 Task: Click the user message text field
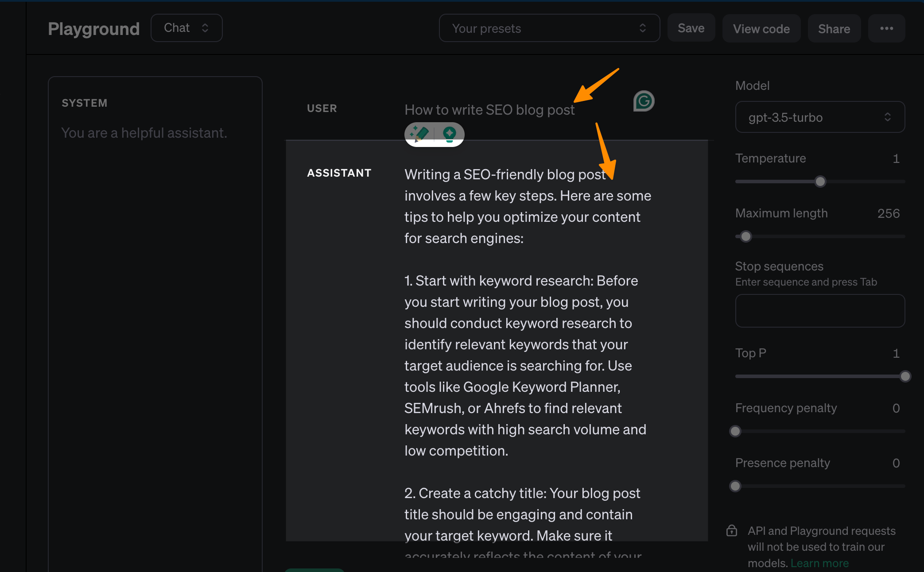[x=489, y=110]
